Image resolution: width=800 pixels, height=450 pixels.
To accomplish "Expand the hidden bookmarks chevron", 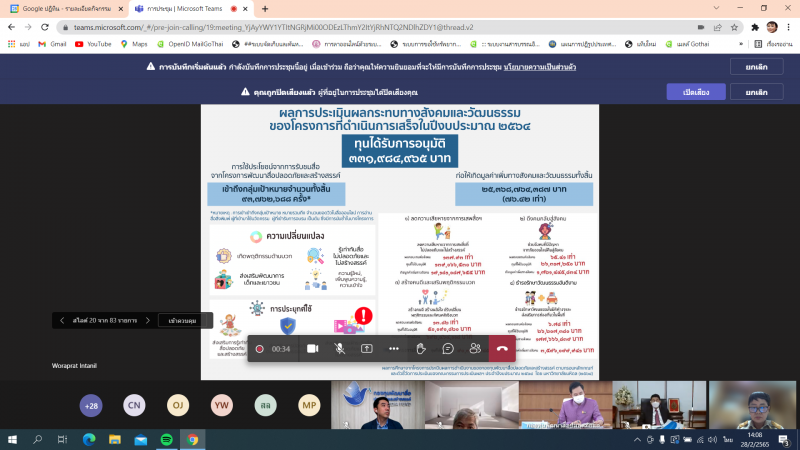I will pyautogui.click(x=741, y=44).
